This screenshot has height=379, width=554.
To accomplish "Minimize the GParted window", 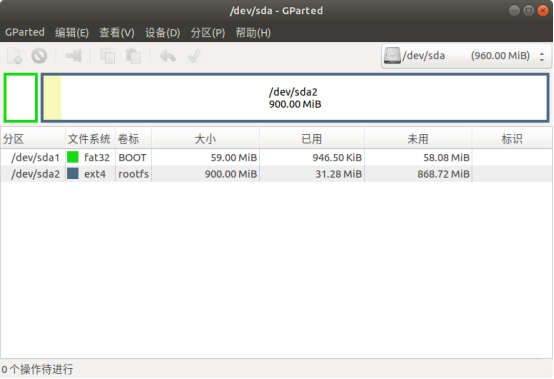I will point(514,11).
